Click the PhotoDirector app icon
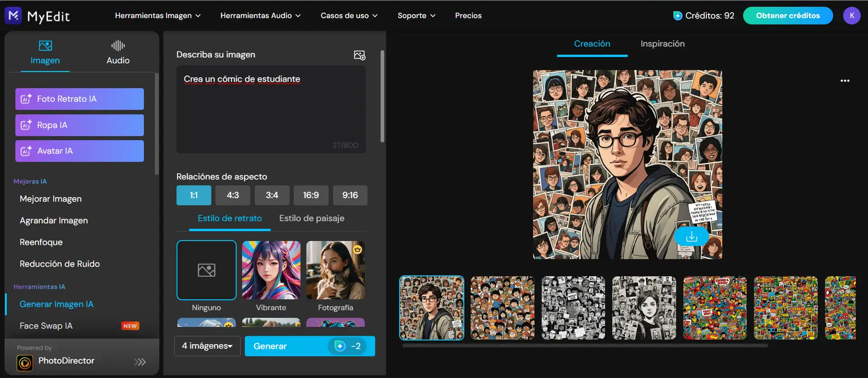The height and width of the screenshot is (378, 868). (x=25, y=363)
